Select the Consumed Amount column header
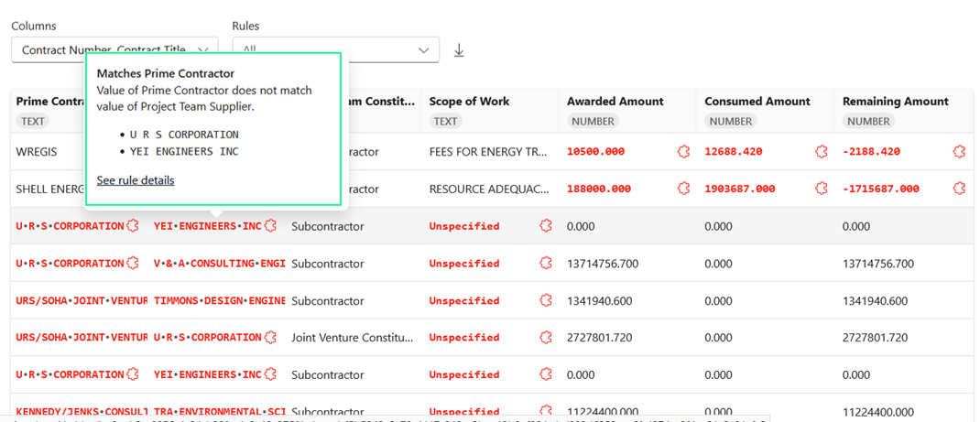This screenshot has height=422, width=980. click(757, 102)
